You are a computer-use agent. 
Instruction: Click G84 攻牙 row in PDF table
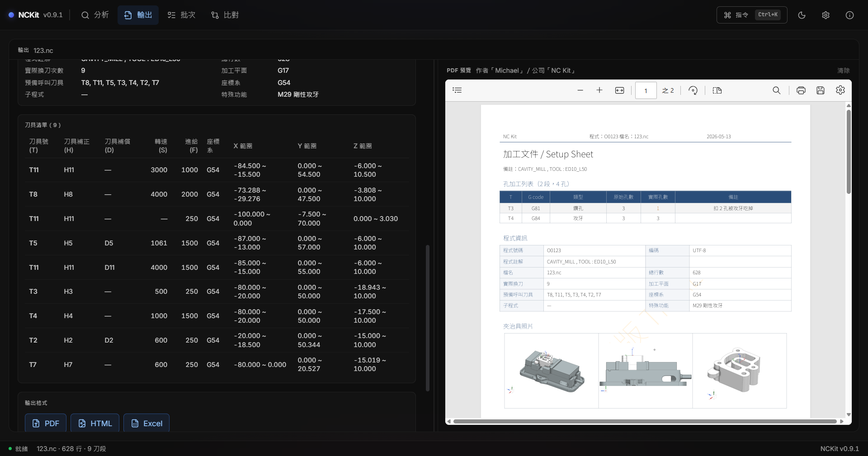tap(646, 218)
